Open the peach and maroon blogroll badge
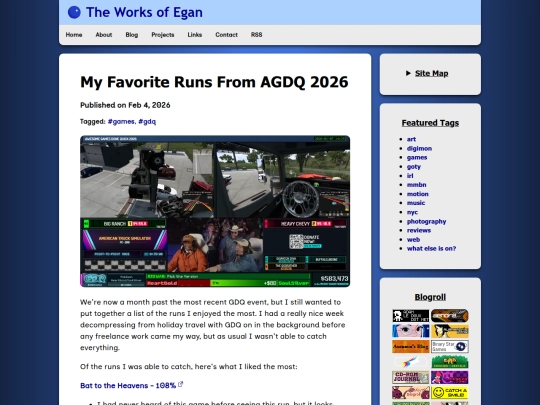Image resolution: width=540 pixels, height=405 pixels. tap(411, 393)
